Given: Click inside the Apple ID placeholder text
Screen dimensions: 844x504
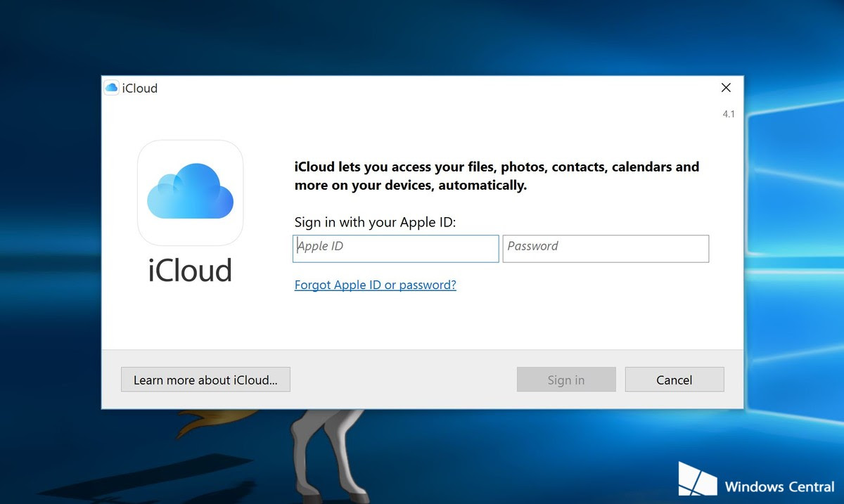Looking at the screenshot, I should click(x=320, y=246).
